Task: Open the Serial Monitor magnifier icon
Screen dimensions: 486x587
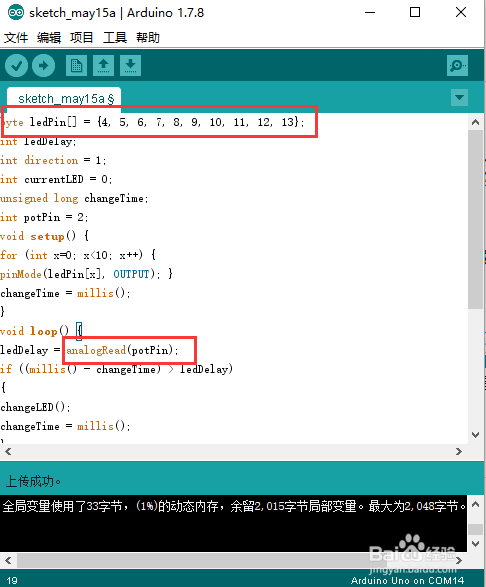Action: click(457, 66)
